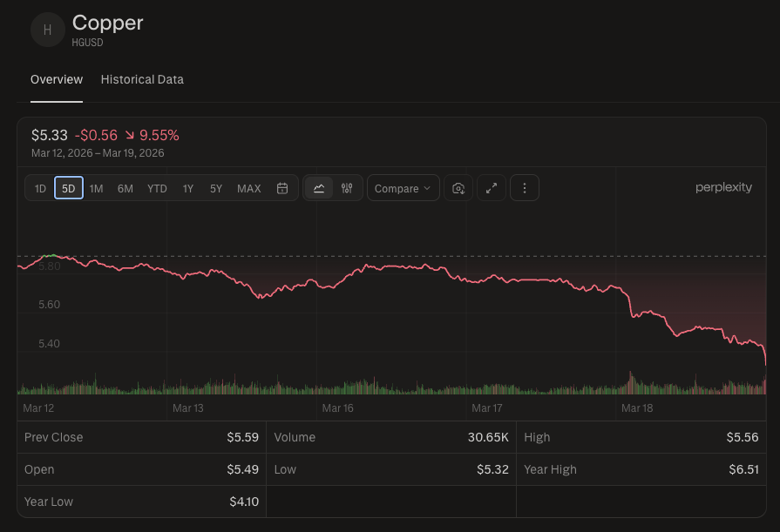Click the Year High value $6.51
The height and width of the screenshot is (532, 780).
pos(743,470)
